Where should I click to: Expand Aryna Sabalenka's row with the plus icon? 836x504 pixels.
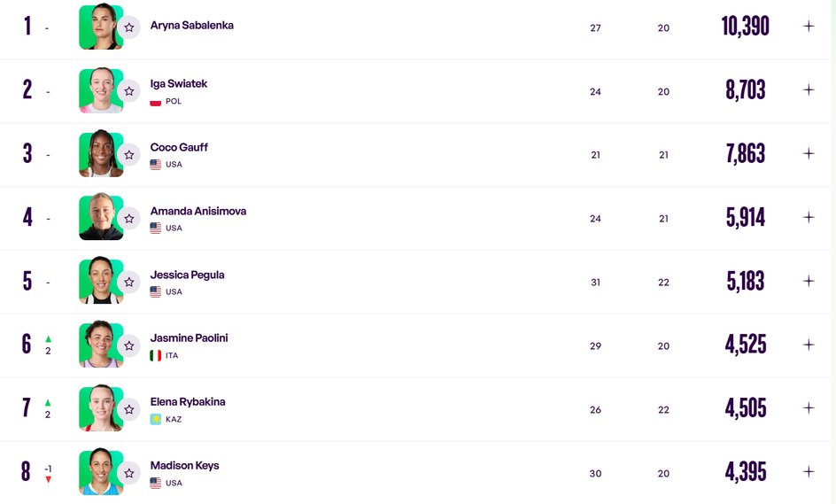[x=809, y=27]
